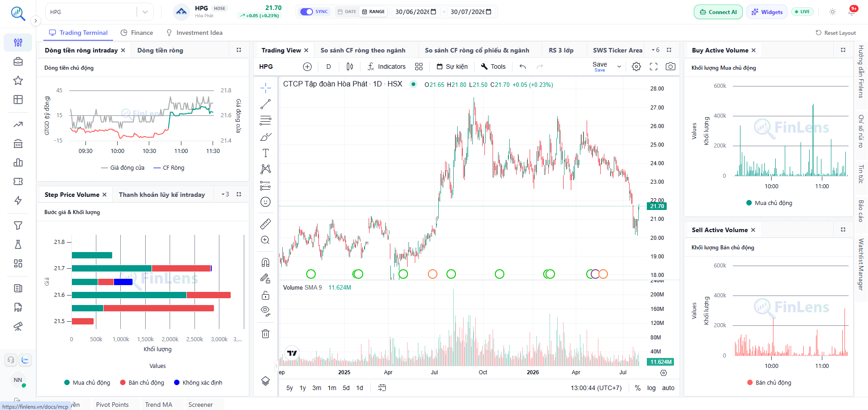This screenshot has height=410, width=868.
Task: Open the Indicators button
Action: click(386, 67)
